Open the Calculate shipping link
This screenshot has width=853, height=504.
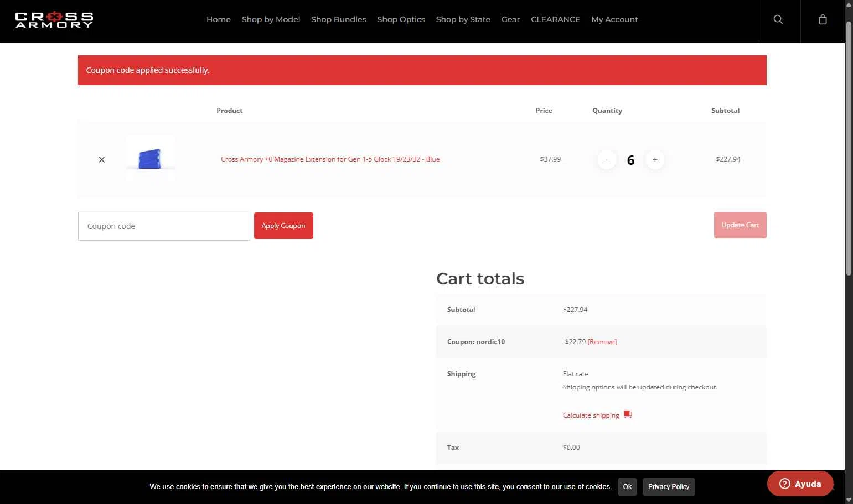pos(591,415)
